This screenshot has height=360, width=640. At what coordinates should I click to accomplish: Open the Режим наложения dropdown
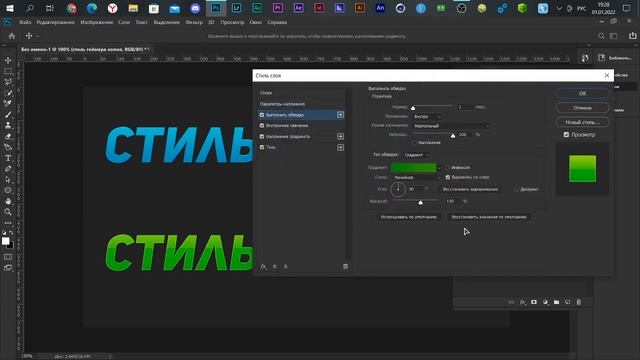[451, 126]
